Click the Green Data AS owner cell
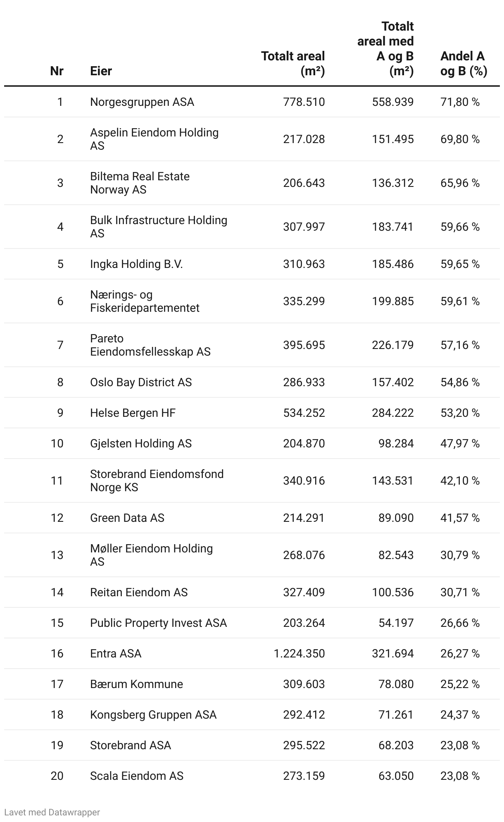This screenshot has height=822, width=504. 127,518
